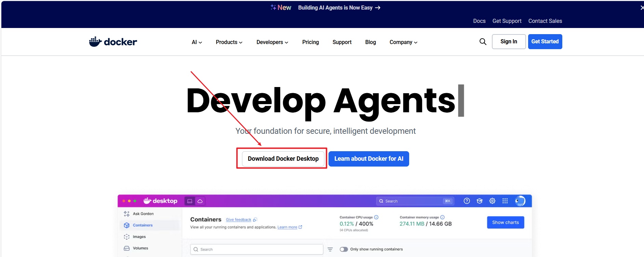Click the Containers cube icon in sidebar
This screenshot has width=644, height=257.
126,225
